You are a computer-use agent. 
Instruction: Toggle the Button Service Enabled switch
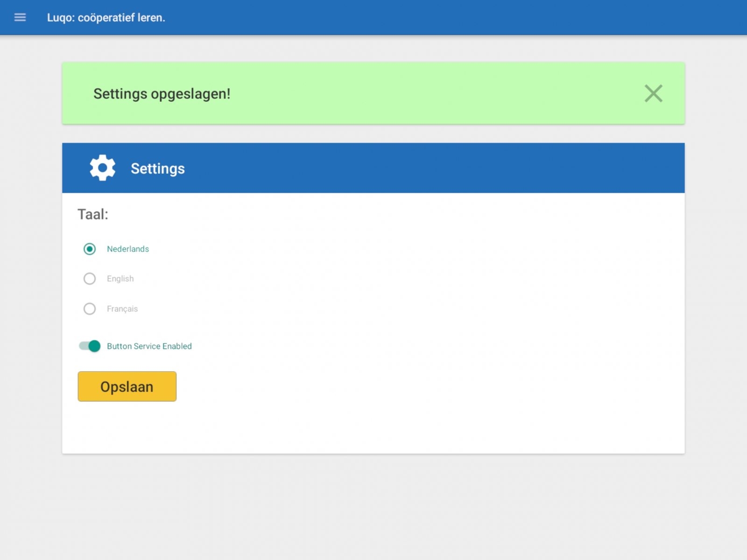[90, 346]
